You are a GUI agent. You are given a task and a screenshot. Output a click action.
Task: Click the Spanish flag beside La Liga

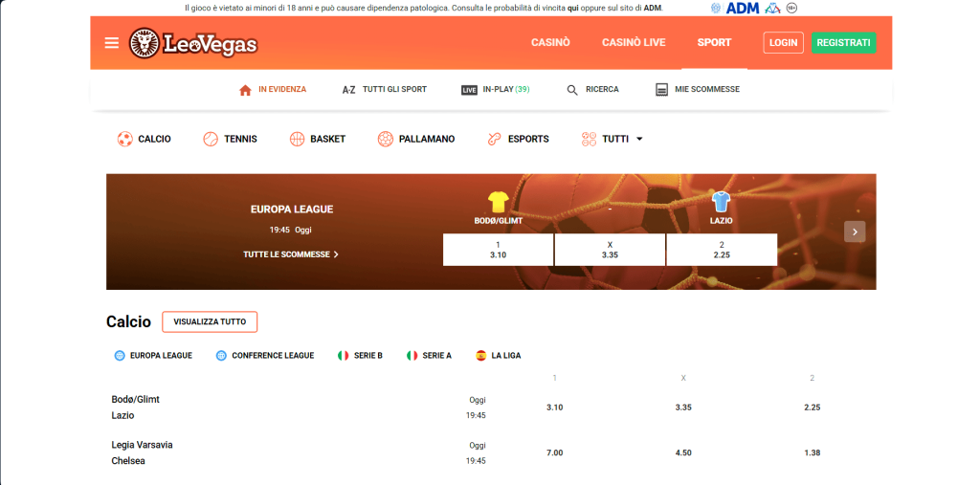point(480,356)
